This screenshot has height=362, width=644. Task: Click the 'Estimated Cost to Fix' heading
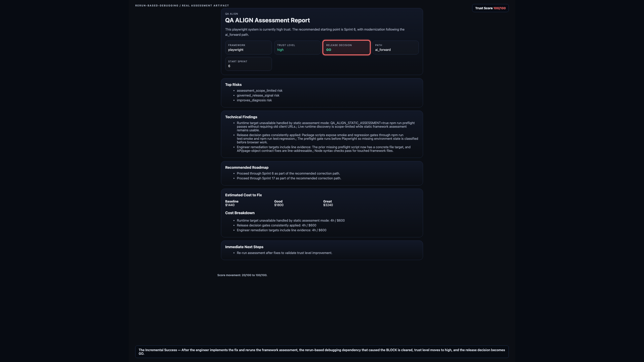(243, 195)
